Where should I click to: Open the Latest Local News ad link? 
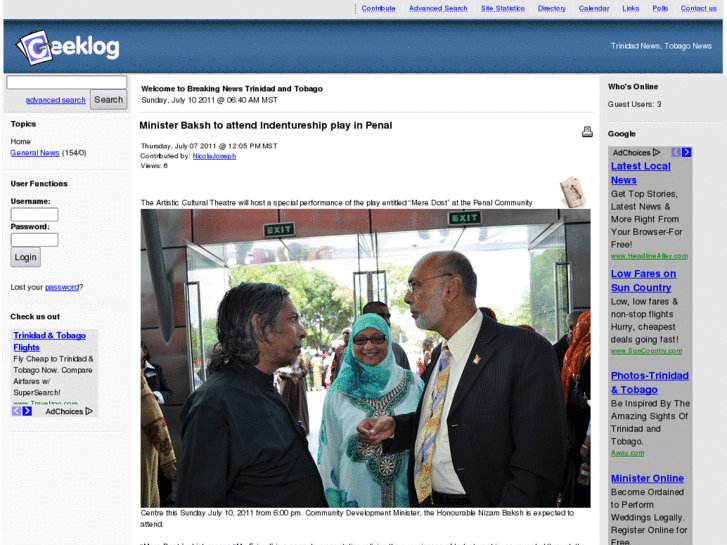click(x=641, y=173)
